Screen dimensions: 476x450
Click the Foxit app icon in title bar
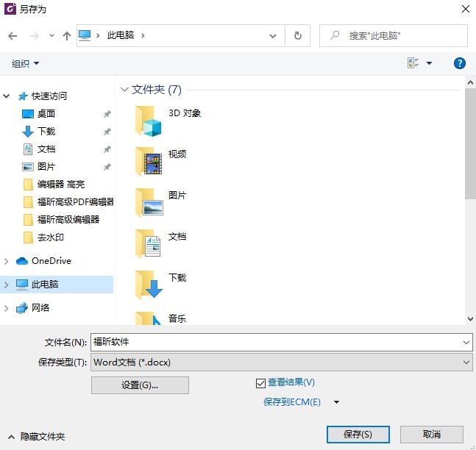pyautogui.click(x=10, y=9)
